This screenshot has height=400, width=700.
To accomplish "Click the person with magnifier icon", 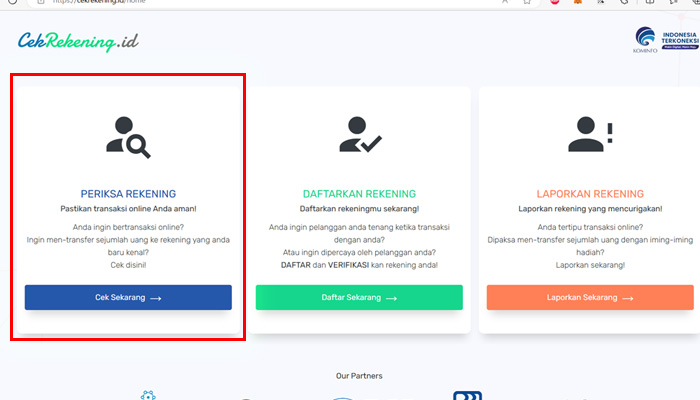I will [x=128, y=138].
